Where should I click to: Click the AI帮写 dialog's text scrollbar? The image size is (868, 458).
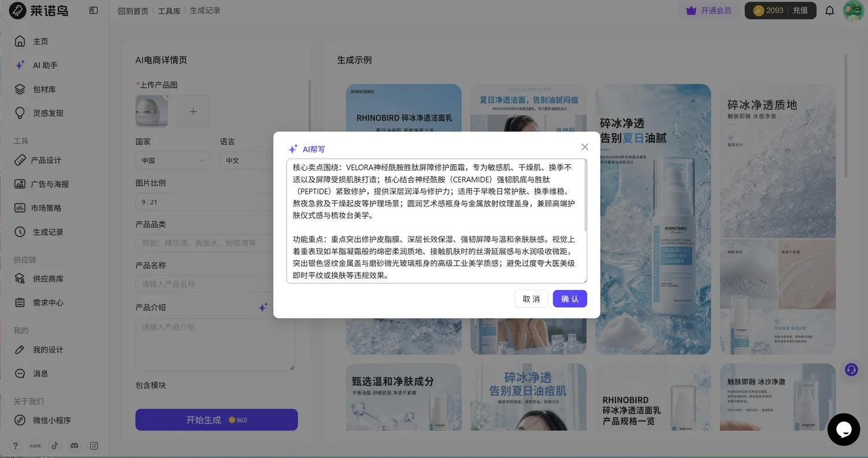pos(585,197)
